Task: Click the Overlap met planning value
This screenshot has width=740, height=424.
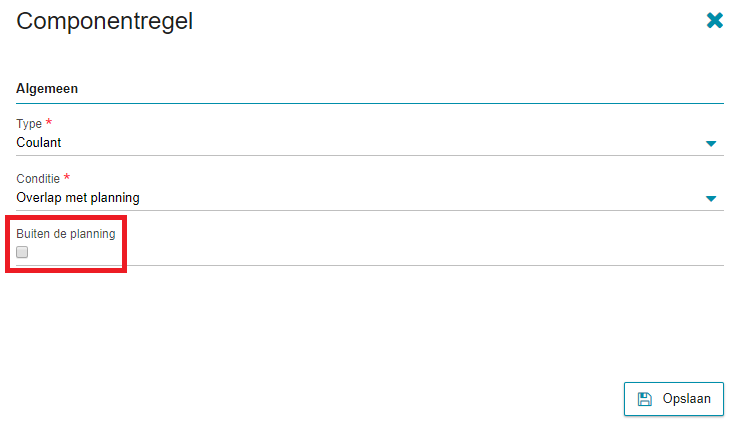Action: (x=78, y=198)
